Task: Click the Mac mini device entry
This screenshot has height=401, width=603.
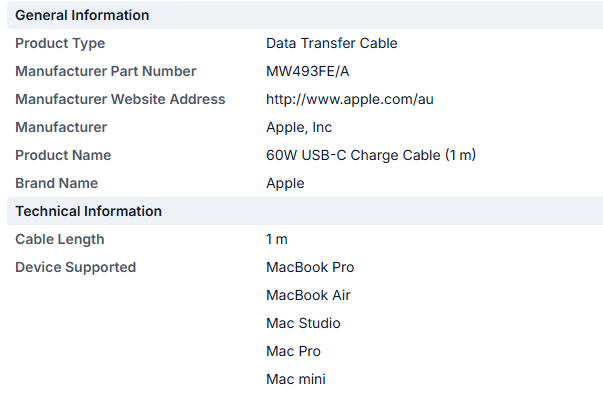Action: click(x=295, y=379)
